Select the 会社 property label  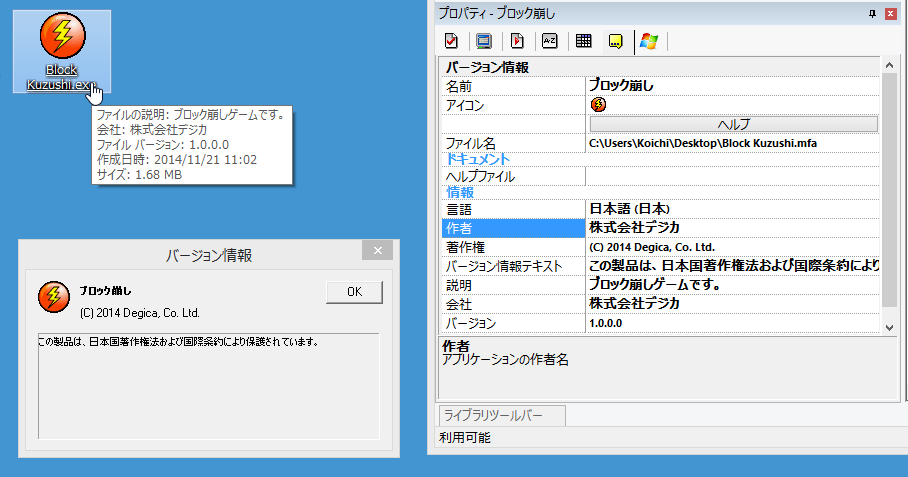[x=459, y=304]
